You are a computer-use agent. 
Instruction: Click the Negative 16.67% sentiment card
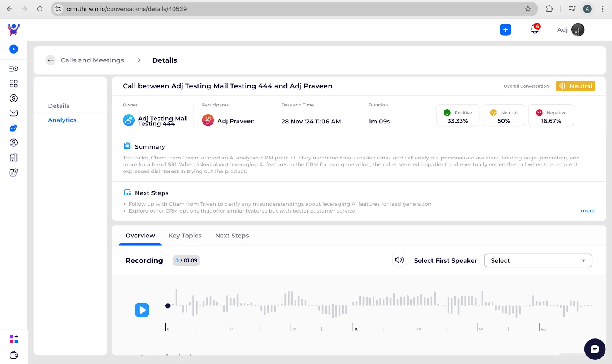point(551,115)
